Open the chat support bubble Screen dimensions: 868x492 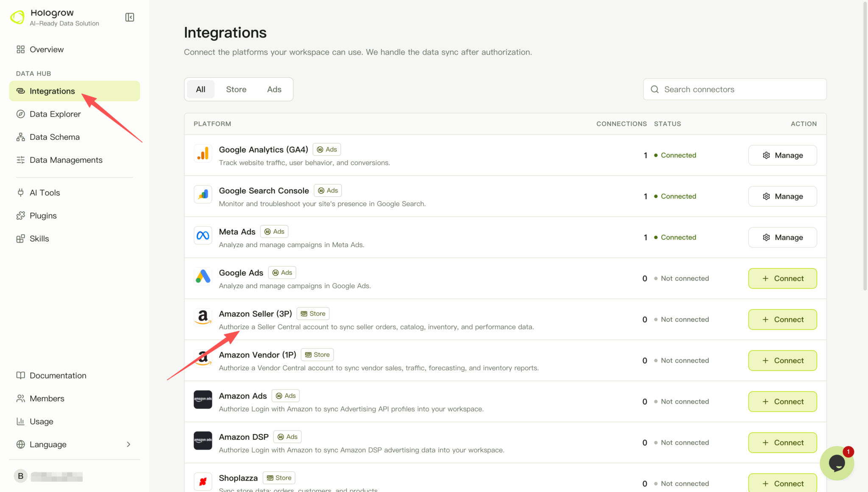[x=837, y=463]
